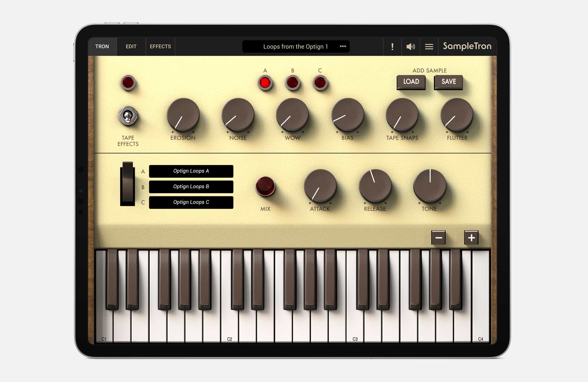Viewport: 588px width, 382px height.
Task: Open the preset name Loops from the Optign 1
Action: click(295, 47)
